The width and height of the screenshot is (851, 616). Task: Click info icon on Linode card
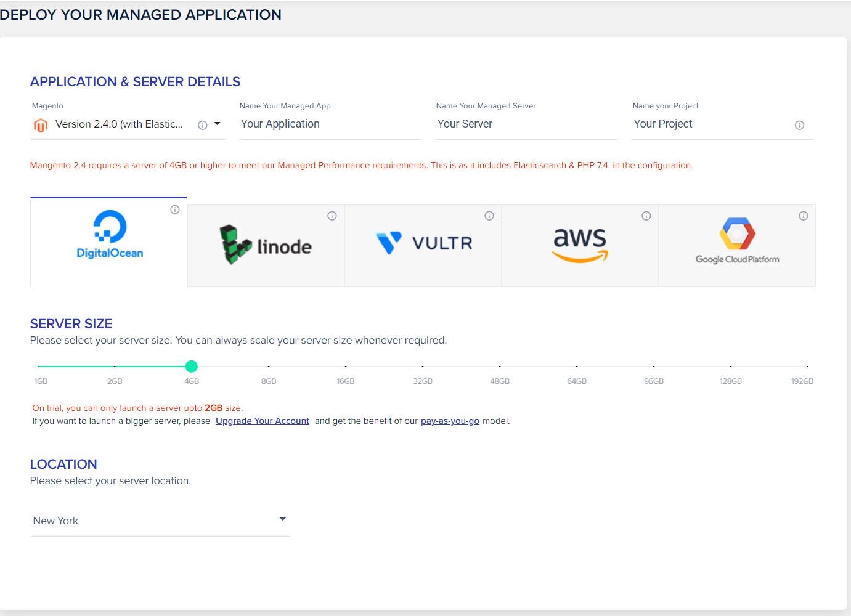pyautogui.click(x=332, y=216)
